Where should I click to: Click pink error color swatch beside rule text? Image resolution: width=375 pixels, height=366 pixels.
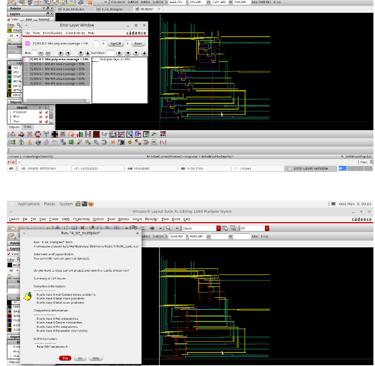(x=27, y=43)
